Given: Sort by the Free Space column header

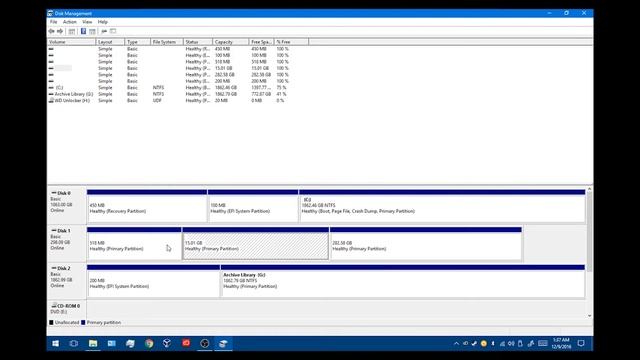Looking at the screenshot, I should (x=261, y=42).
